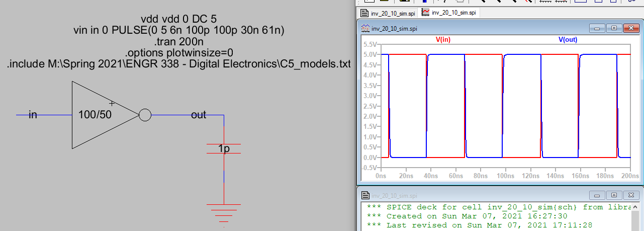Select the 1p capacitor
644x231 pixels.
[x=224, y=148]
